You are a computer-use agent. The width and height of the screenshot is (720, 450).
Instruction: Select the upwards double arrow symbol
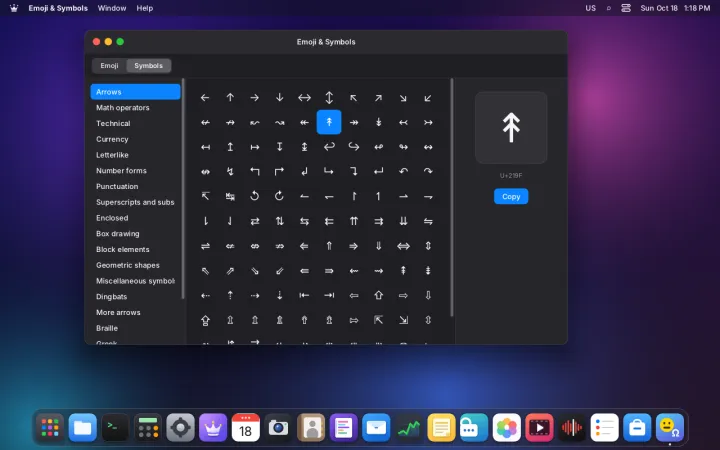[329, 246]
